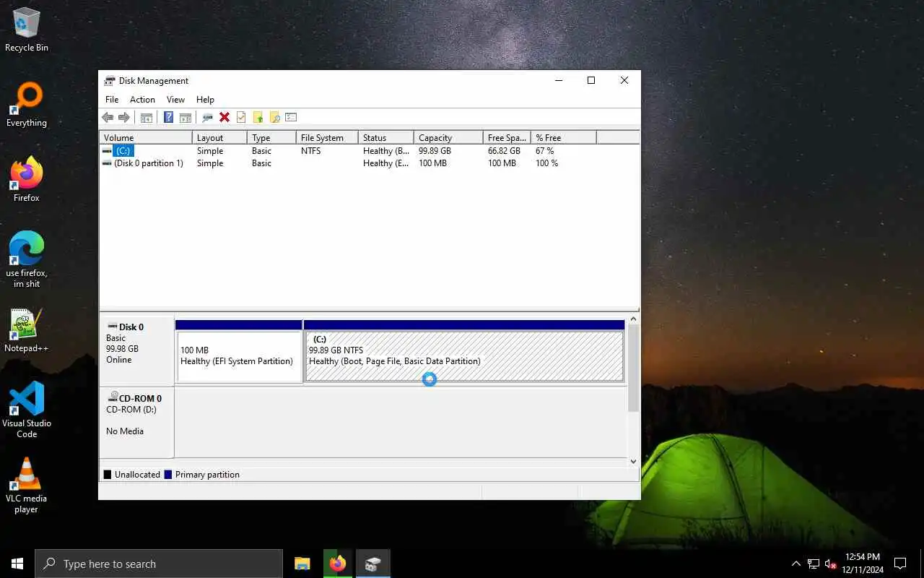
Task: Sort by the Capacity column header
Action: pos(448,137)
